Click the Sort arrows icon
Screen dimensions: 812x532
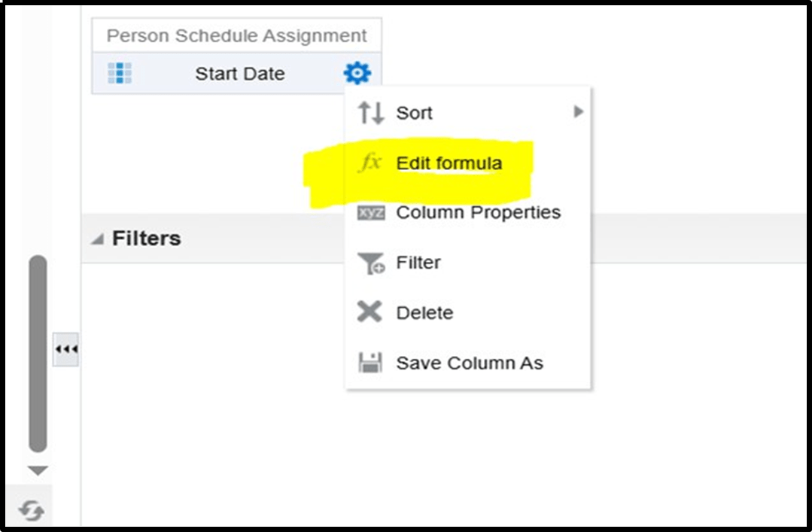(x=371, y=112)
